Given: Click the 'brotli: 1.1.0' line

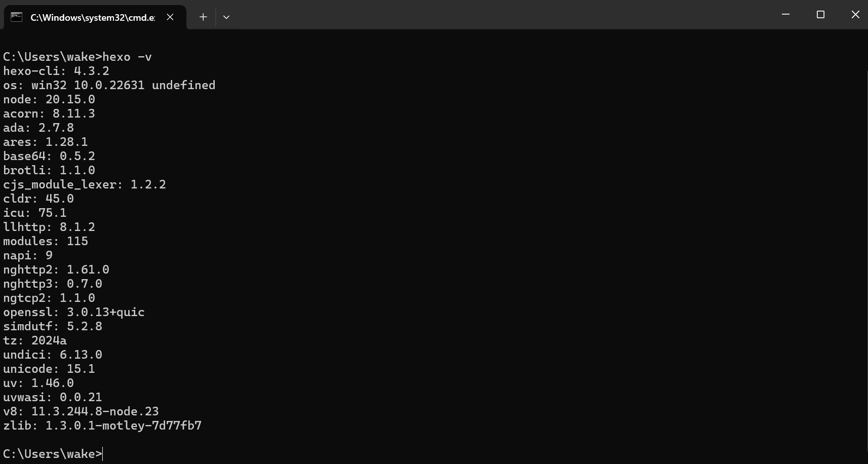Looking at the screenshot, I should (x=49, y=170).
